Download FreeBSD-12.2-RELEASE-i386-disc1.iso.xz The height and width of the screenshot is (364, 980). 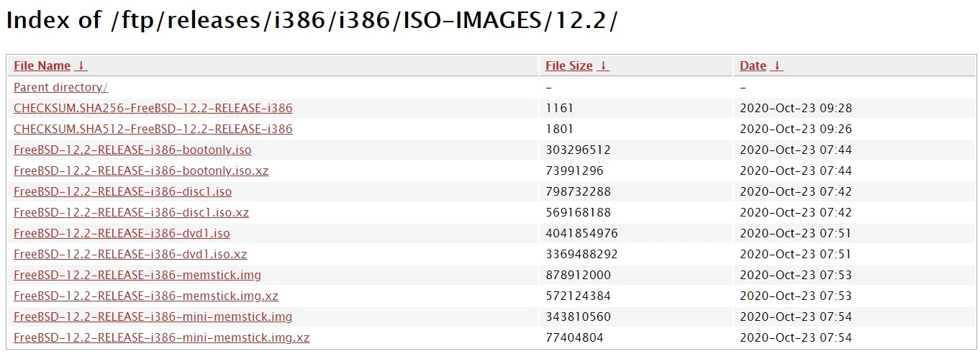point(132,212)
